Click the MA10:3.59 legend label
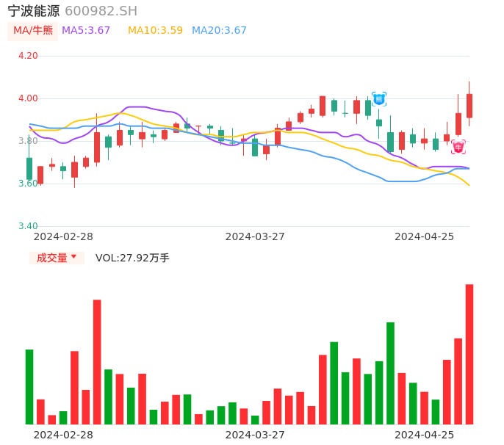This screenshot has height=445, width=504. [x=155, y=31]
